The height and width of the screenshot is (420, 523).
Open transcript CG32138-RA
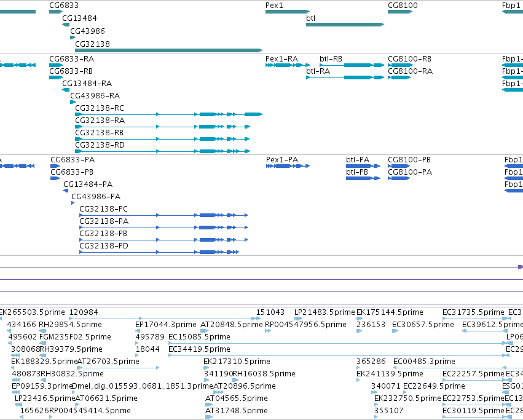(100, 121)
